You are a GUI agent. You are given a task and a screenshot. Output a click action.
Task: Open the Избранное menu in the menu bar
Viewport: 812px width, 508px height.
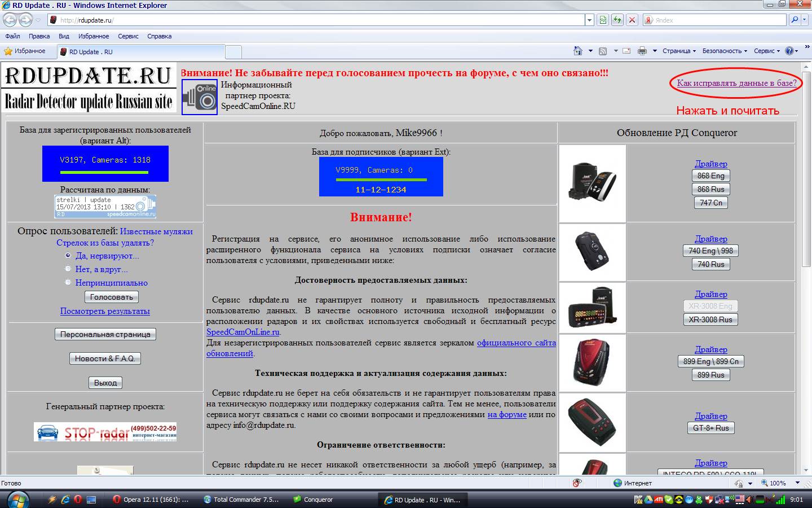tap(94, 36)
